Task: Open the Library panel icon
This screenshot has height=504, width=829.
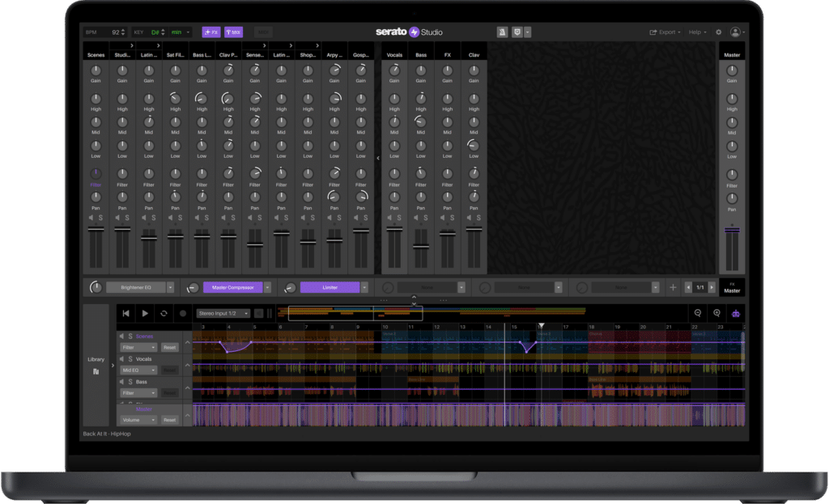Action: (x=96, y=371)
